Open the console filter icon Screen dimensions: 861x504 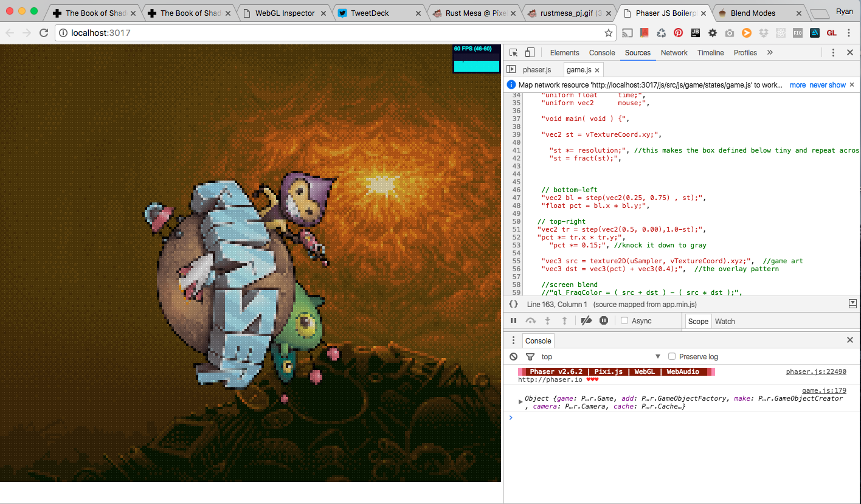[530, 357]
